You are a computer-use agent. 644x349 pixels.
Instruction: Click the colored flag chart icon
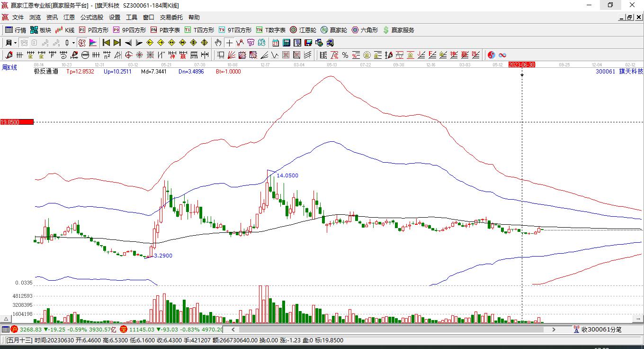(x=93, y=43)
